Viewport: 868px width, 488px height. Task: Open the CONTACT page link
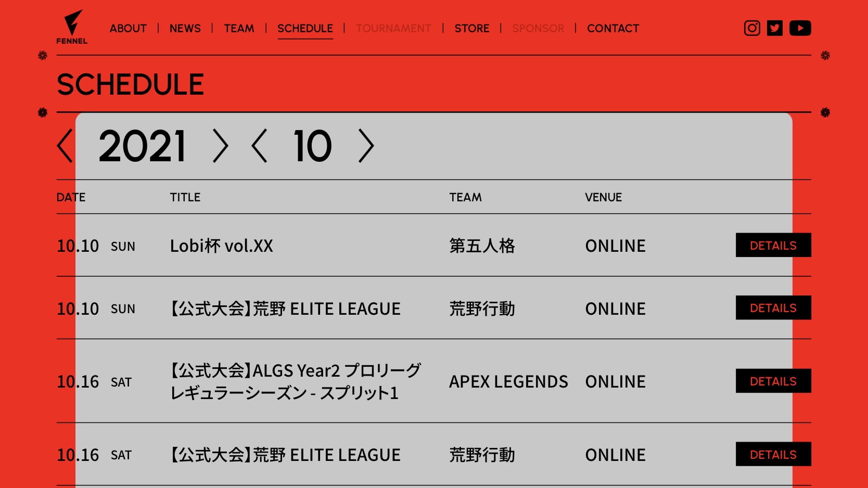tap(612, 29)
